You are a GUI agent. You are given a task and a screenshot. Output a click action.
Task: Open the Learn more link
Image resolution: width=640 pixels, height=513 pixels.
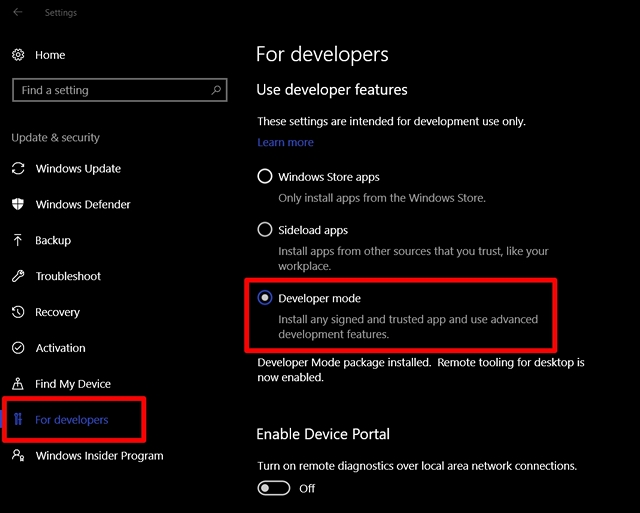(x=285, y=142)
